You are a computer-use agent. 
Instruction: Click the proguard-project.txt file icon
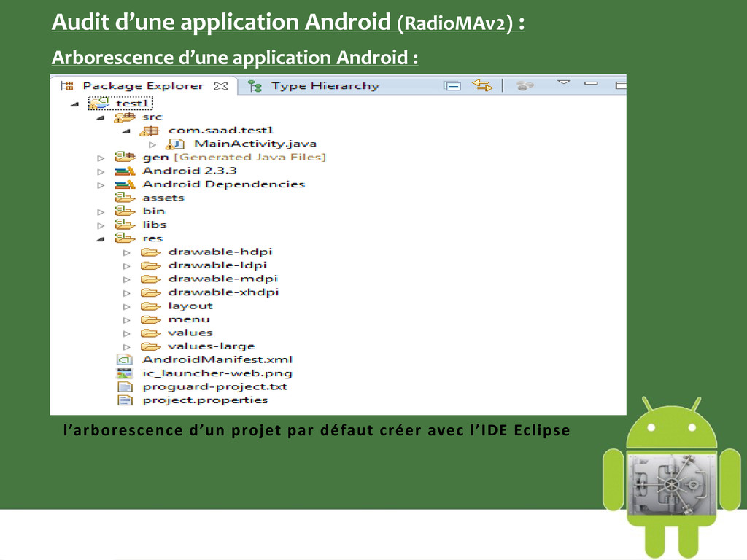click(x=125, y=386)
